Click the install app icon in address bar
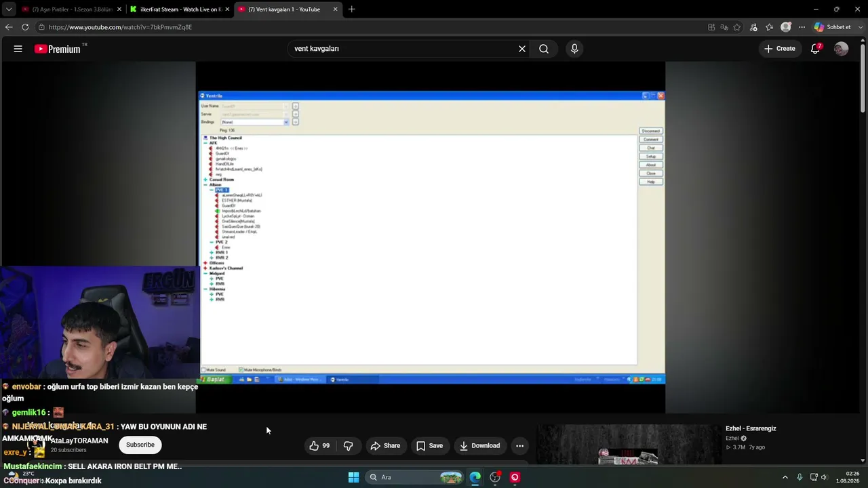 click(711, 27)
